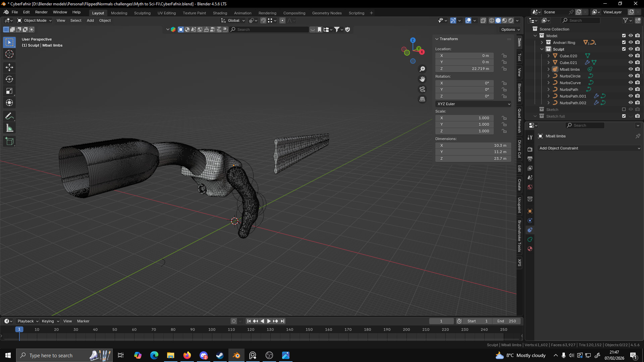Screen dimensions: 644x362
Task: Select the Move tool
Action: (9, 67)
